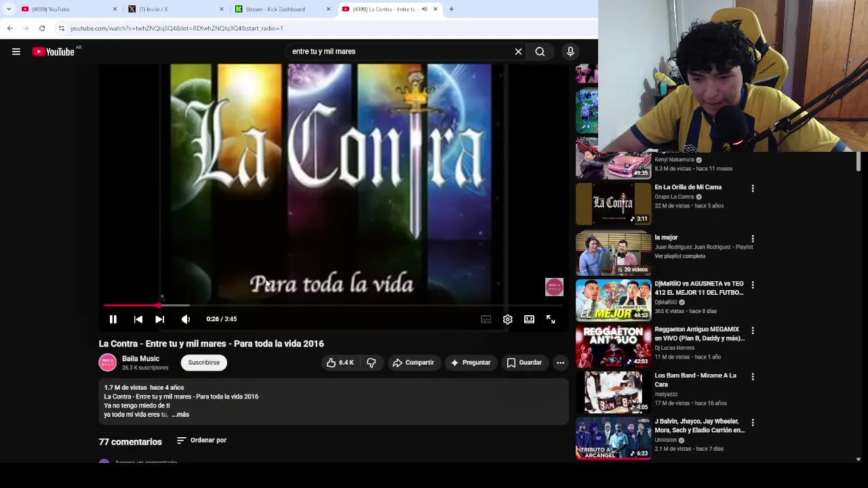The image size is (868, 488).
Task: Open a new browser tab
Action: point(451,9)
